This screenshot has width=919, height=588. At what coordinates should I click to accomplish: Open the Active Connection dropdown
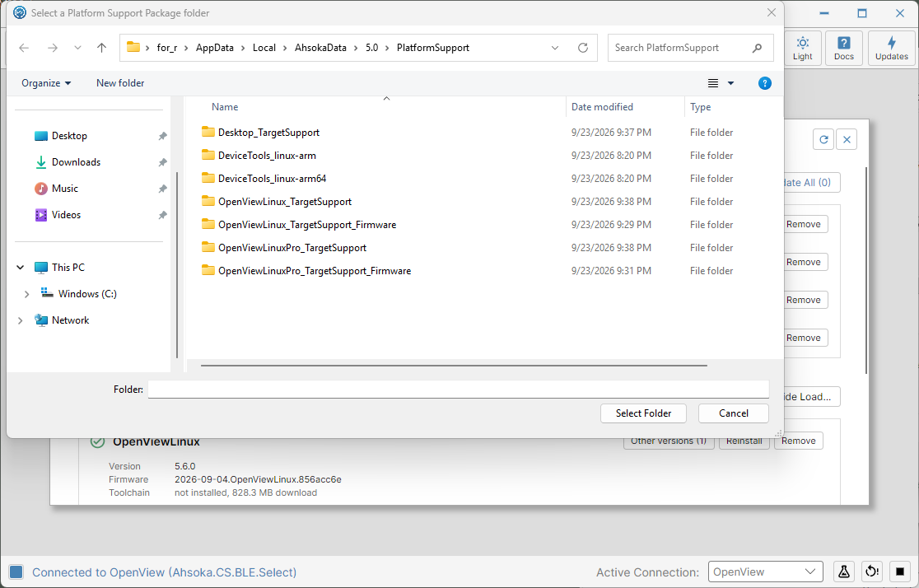(x=765, y=572)
